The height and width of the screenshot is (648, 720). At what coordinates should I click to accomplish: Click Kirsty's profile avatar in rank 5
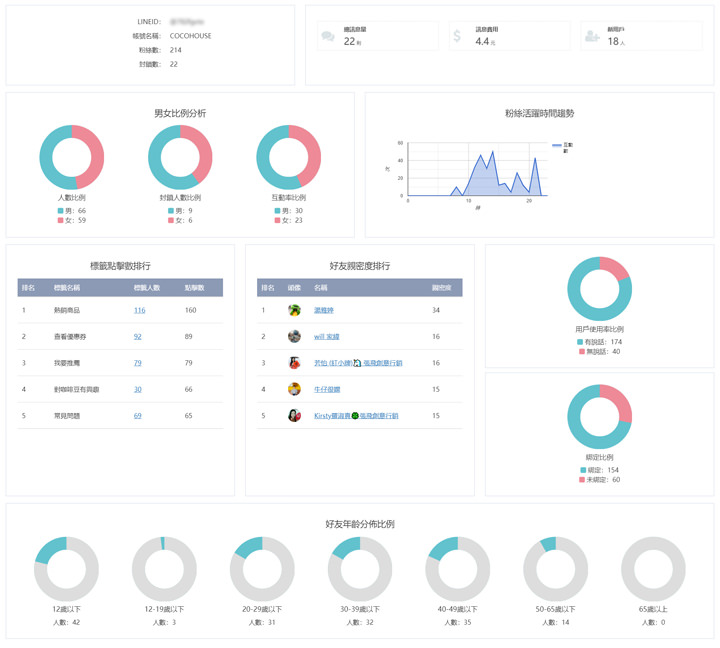[x=294, y=415]
